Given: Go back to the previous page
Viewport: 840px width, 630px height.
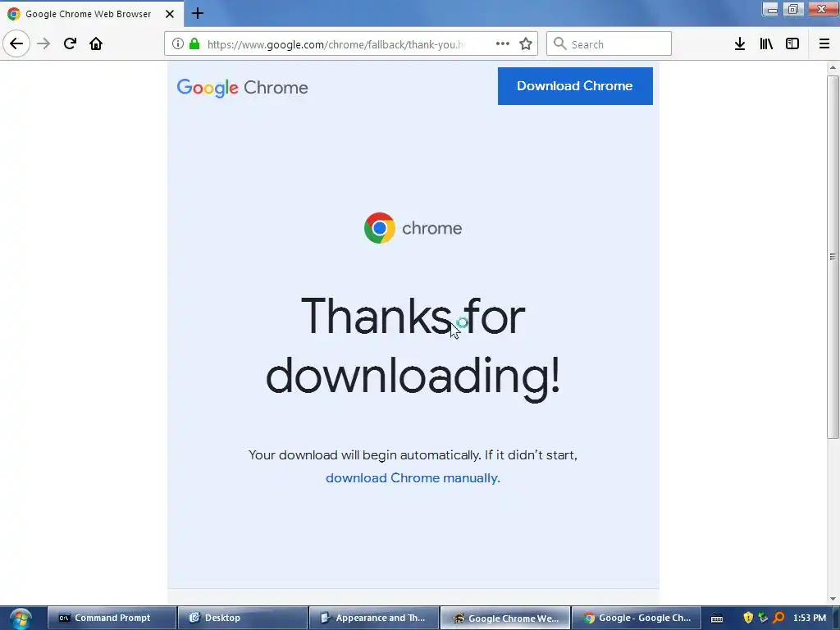Looking at the screenshot, I should (16, 43).
